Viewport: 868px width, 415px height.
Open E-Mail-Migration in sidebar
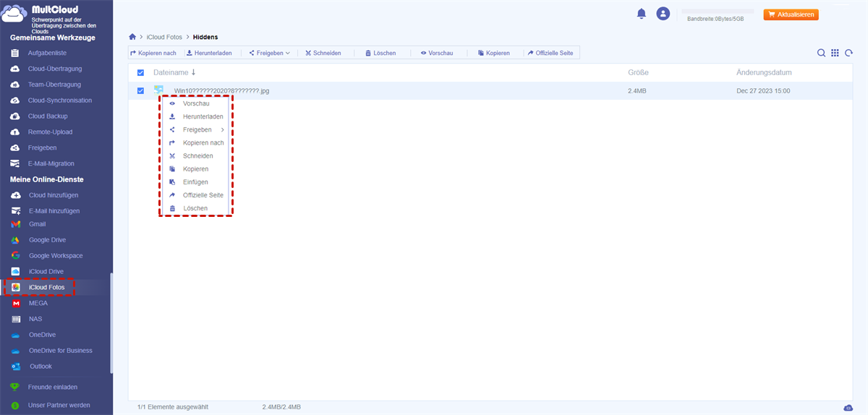tap(51, 163)
